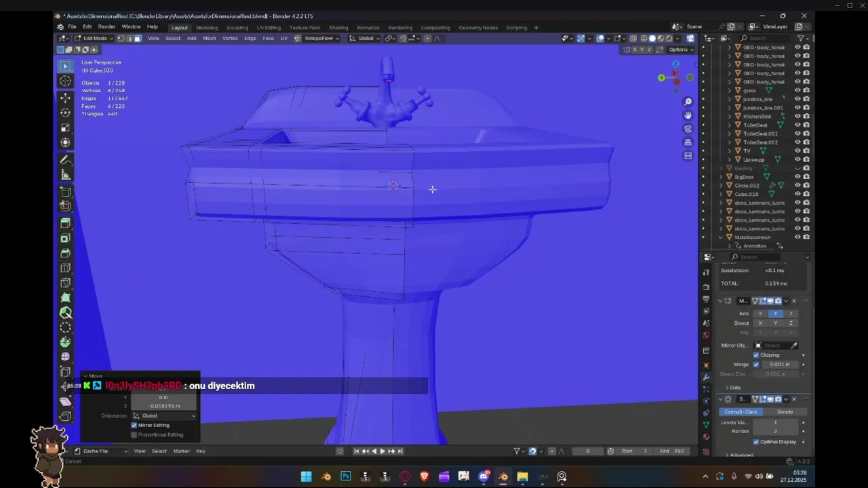This screenshot has height=488, width=868.
Task: Open the shading options dropdown arrow
Action: click(678, 39)
